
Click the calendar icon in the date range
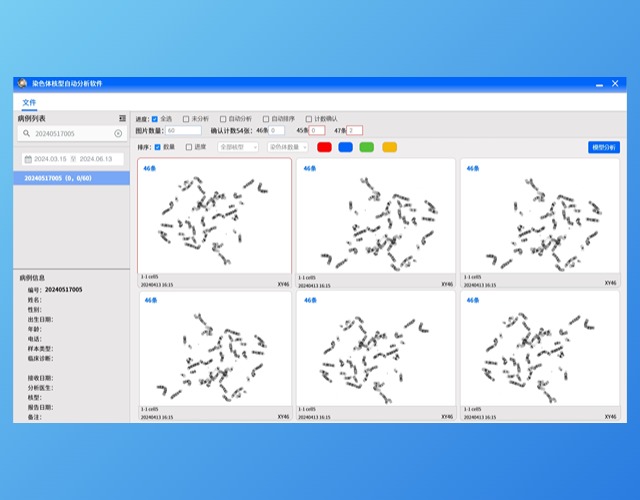[27, 159]
